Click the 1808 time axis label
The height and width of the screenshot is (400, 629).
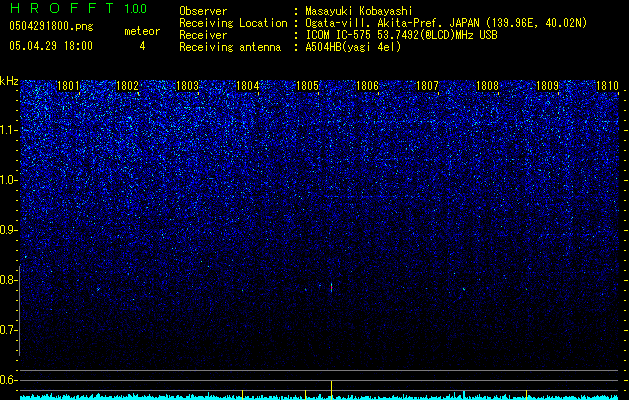(487, 85)
